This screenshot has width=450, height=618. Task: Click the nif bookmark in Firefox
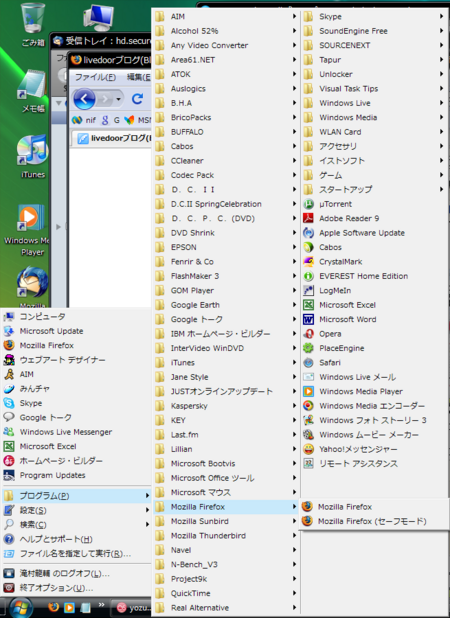tap(84, 120)
